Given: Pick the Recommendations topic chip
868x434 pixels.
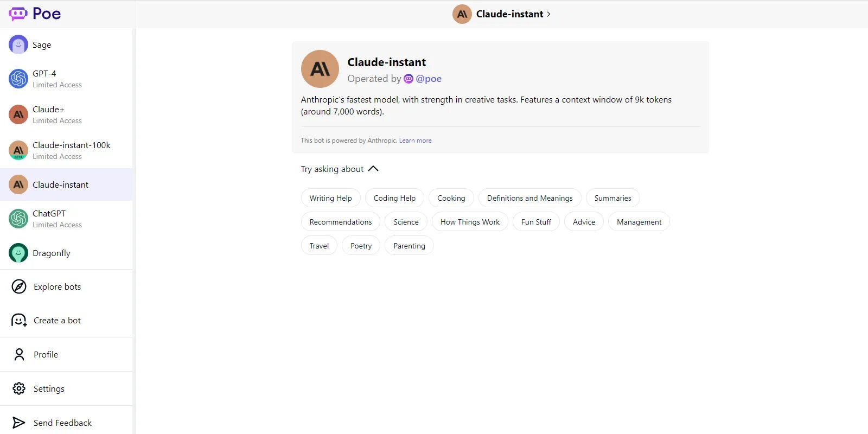Looking at the screenshot, I should 341,222.
